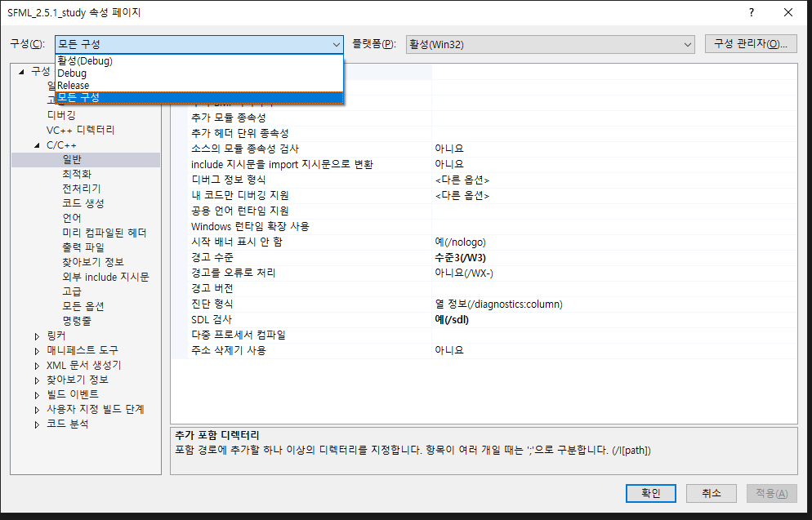The image size is (812, 520).
Task: Select 모든 옵션 tree item
Action: click(83, 306)
